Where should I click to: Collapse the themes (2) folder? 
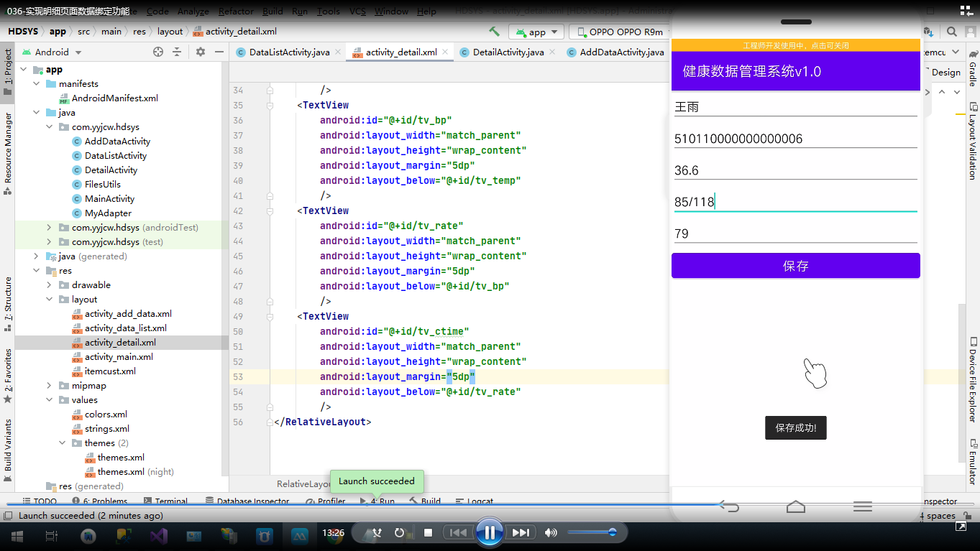pyautogui.click(x=63, y=443)
